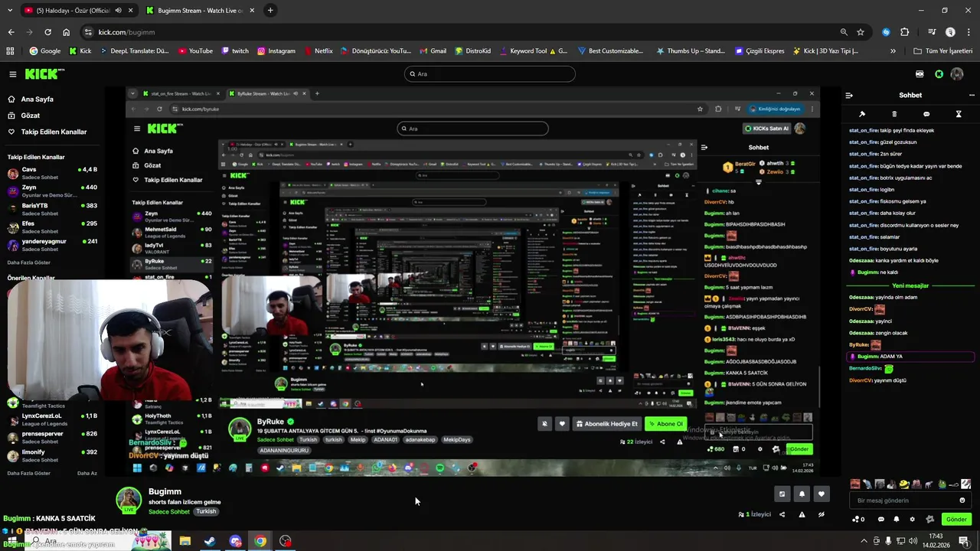The image size is (980, 551).
Task: Show hidden tray icons chevron
Action: tap(864, 541)
